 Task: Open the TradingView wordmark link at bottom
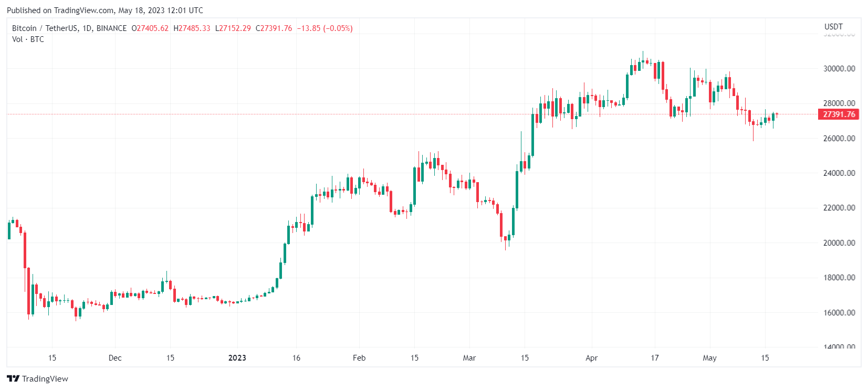(x=45, y=379)
